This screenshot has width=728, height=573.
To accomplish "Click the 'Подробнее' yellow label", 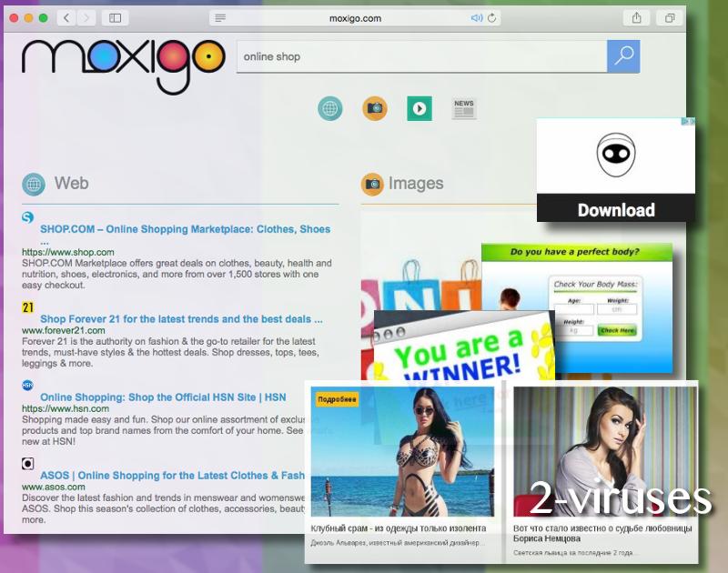I will 337,399.
